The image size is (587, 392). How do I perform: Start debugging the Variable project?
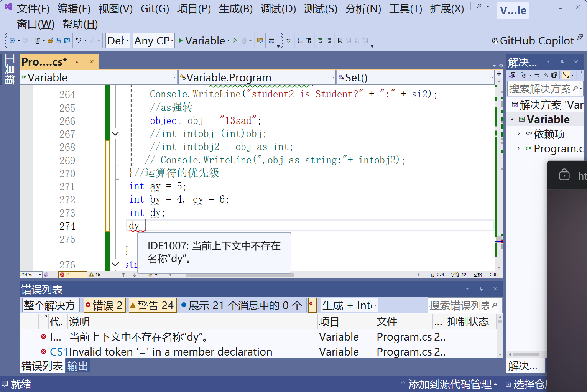pos(202,40)
